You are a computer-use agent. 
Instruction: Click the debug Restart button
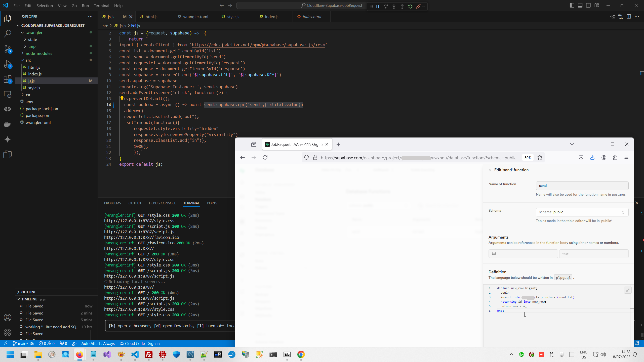tap(410, 7)
